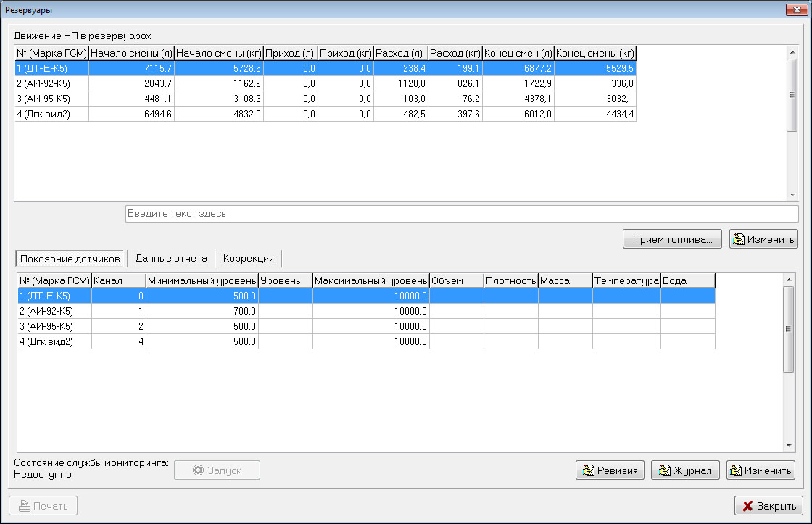This screenshot has height=524, width=812.
Task: Click the upper Изменить button near Прием топлива
Action: (763, 239)
